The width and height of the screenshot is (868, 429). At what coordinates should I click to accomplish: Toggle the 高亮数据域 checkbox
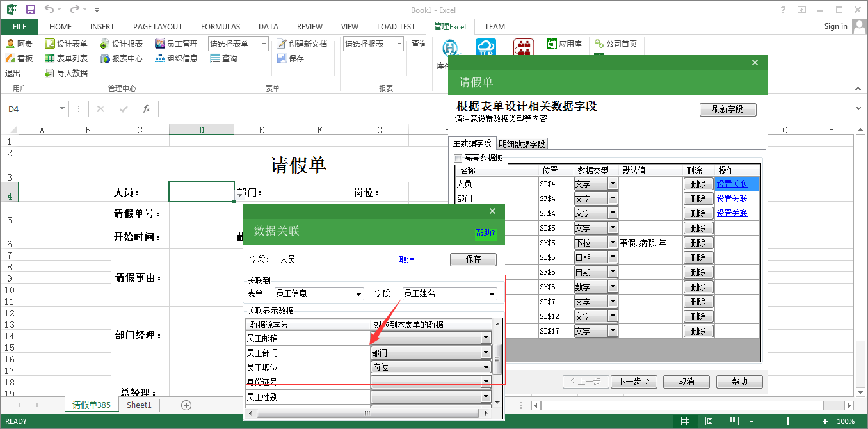pyautogui.click(x=458, y=158)
